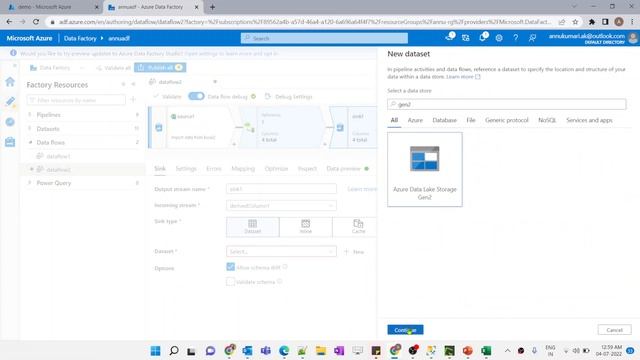Select dataflow2 in Factory Resources

(x=58, y=170)
